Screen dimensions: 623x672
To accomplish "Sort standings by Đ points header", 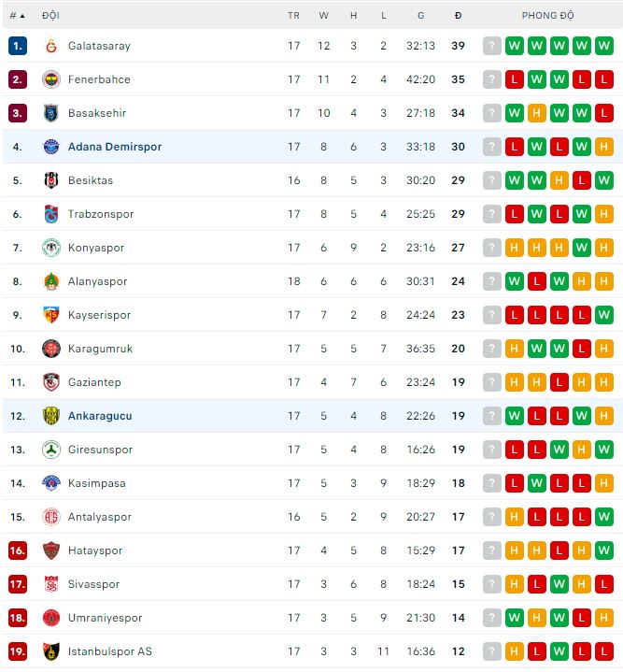I will click(458, 15).
